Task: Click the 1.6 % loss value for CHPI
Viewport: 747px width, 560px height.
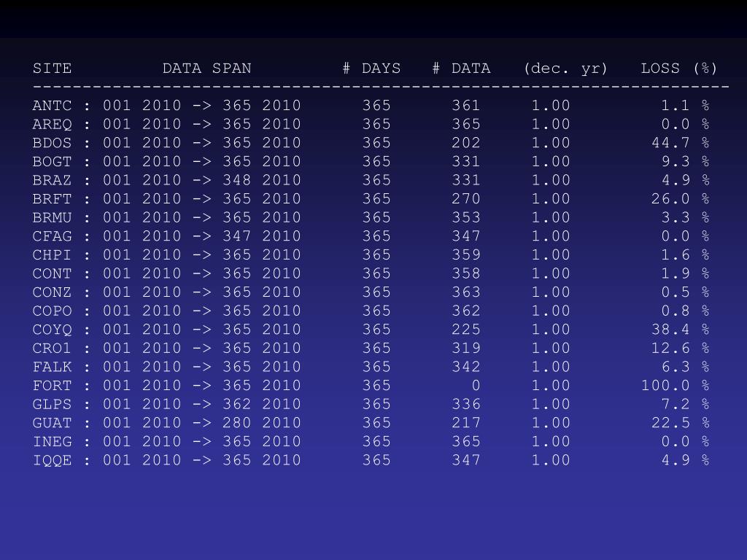Action: 686,254
